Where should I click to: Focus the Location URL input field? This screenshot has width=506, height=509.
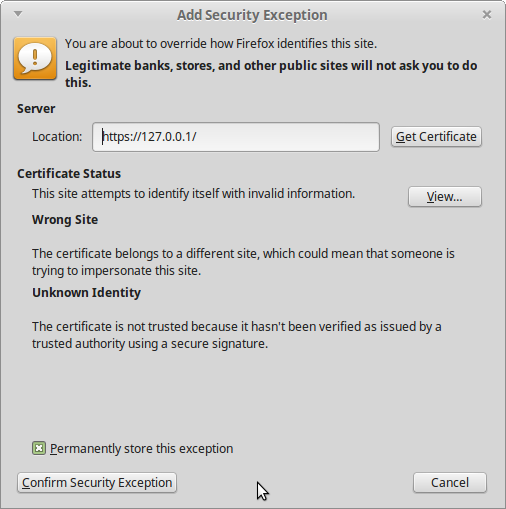[x=236, y=137]
